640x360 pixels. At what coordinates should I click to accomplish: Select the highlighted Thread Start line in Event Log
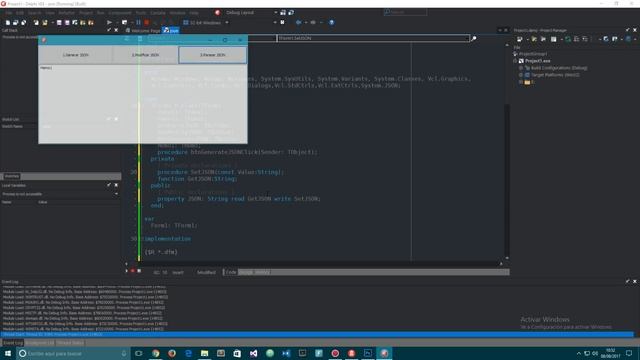tap(317, 334)
